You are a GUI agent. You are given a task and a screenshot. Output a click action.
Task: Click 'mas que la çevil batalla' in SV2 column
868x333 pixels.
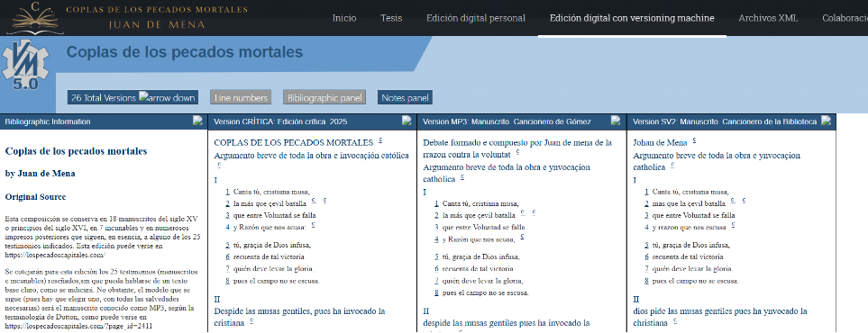[x=689, y=203]
